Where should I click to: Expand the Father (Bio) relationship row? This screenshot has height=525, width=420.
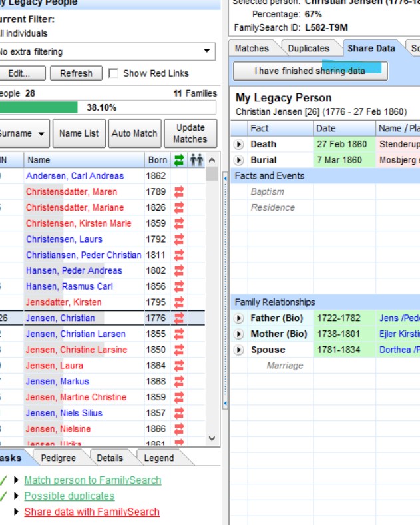(238, 318)
